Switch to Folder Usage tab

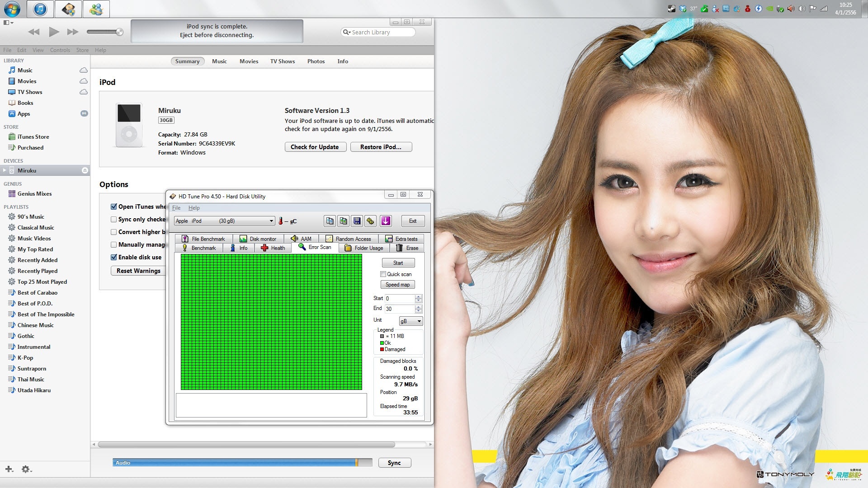pos(364,248)
